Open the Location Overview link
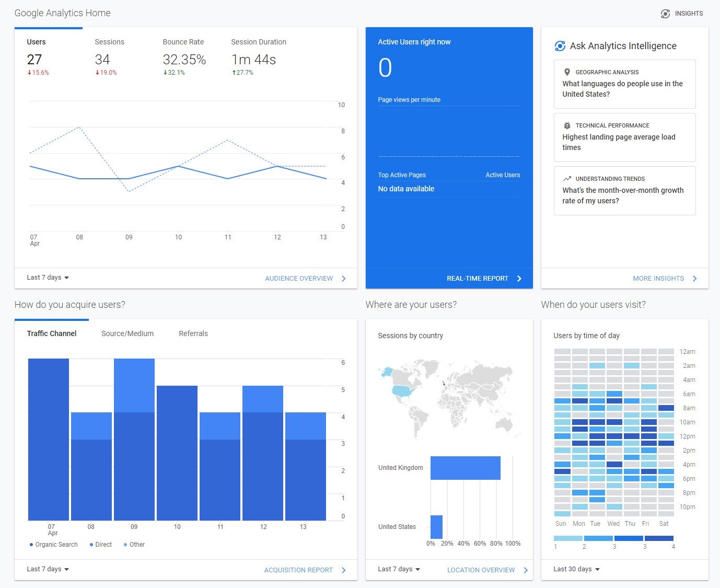This screenshot has height=588, width=720. coord(481,570)
